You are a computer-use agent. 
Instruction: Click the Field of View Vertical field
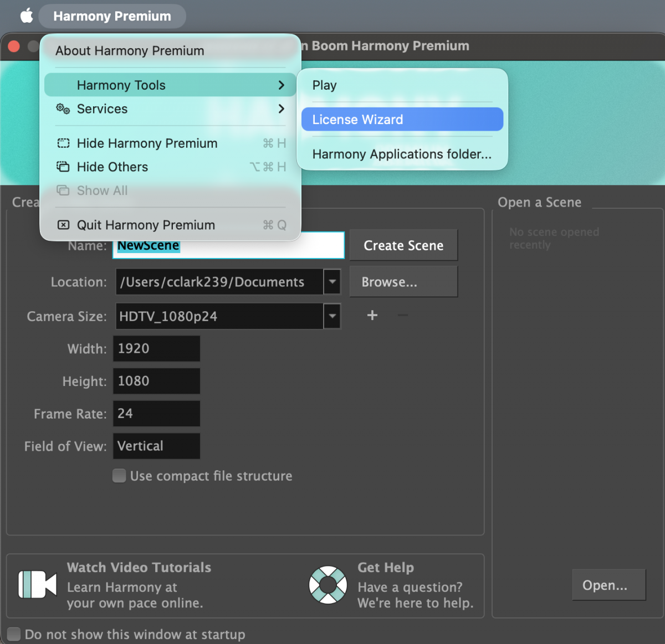157,446
